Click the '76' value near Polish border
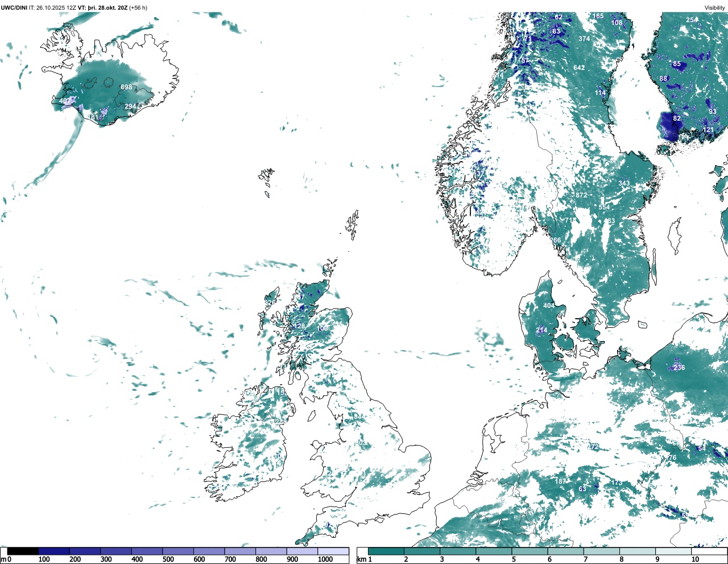This screenshot has width=728, height=564. tap(672, 458)
